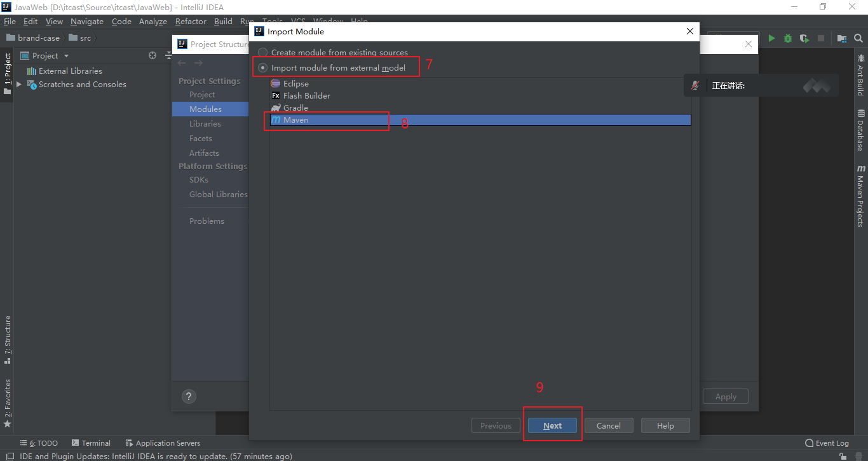Open Project Structure from toolbar folder icon
This screenshot has height=461, width=868.
click(x=842, y=38)
